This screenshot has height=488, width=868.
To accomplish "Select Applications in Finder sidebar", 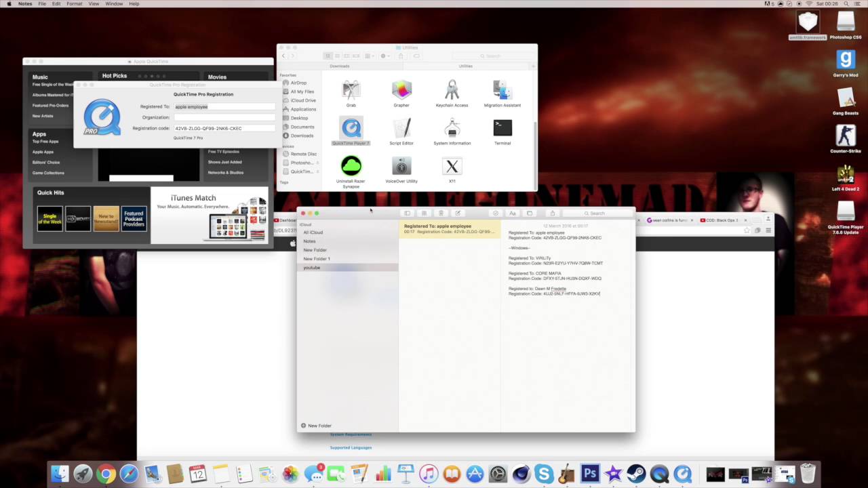I will coord(303,109).
